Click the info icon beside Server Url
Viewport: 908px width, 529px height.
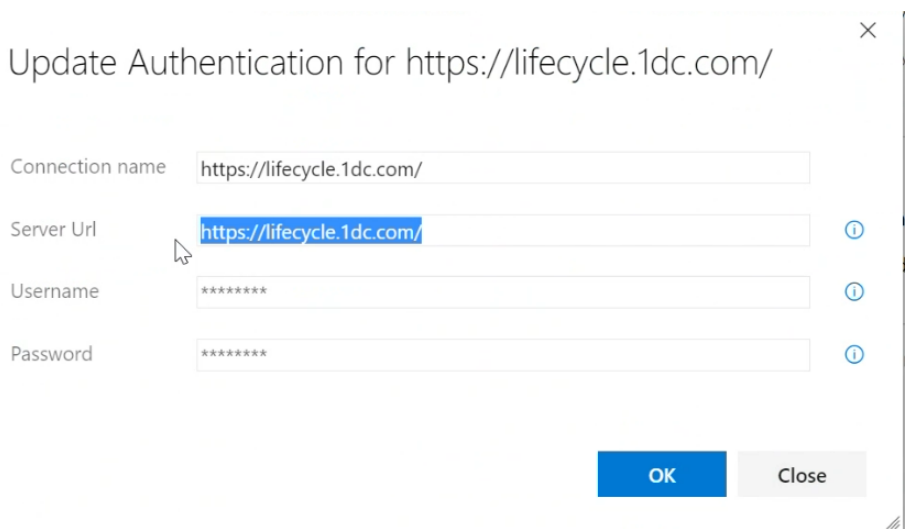pyautogui.click(x=854, y=230)
